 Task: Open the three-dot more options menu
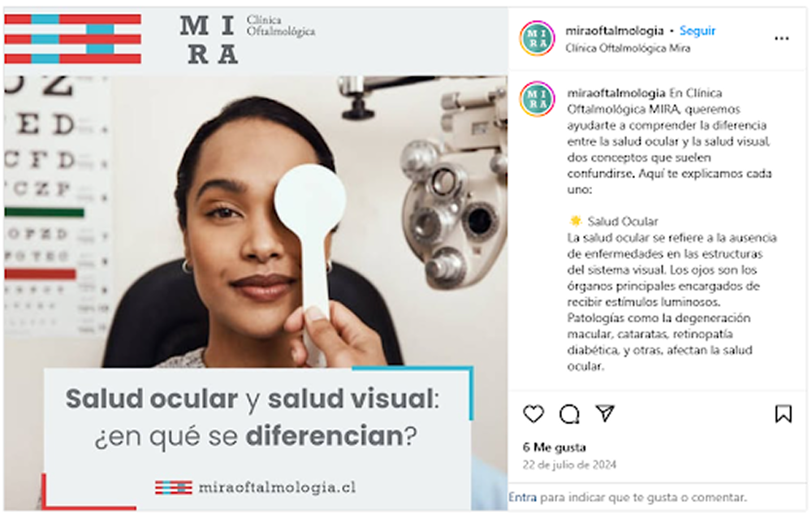coord(781,39)
